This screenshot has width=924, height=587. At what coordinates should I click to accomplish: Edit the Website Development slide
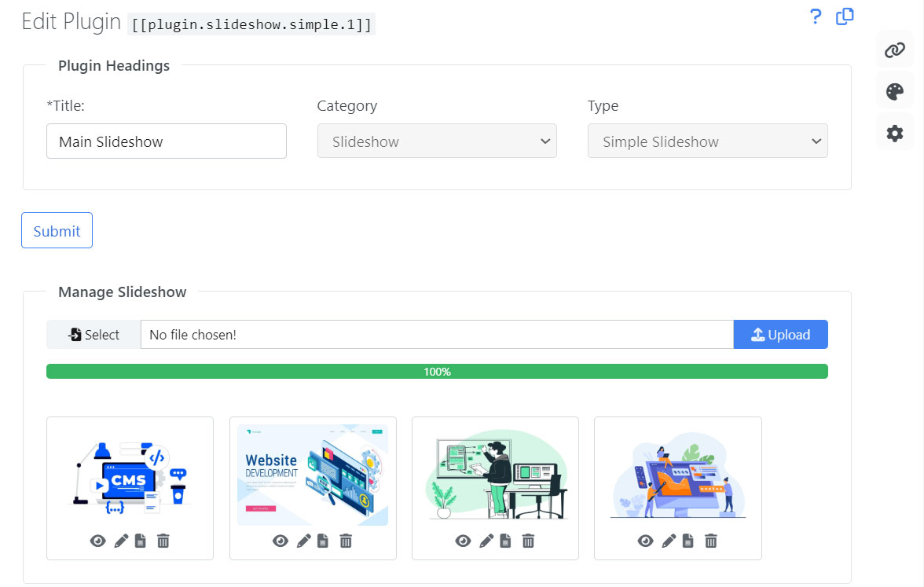tap(303, 541)
